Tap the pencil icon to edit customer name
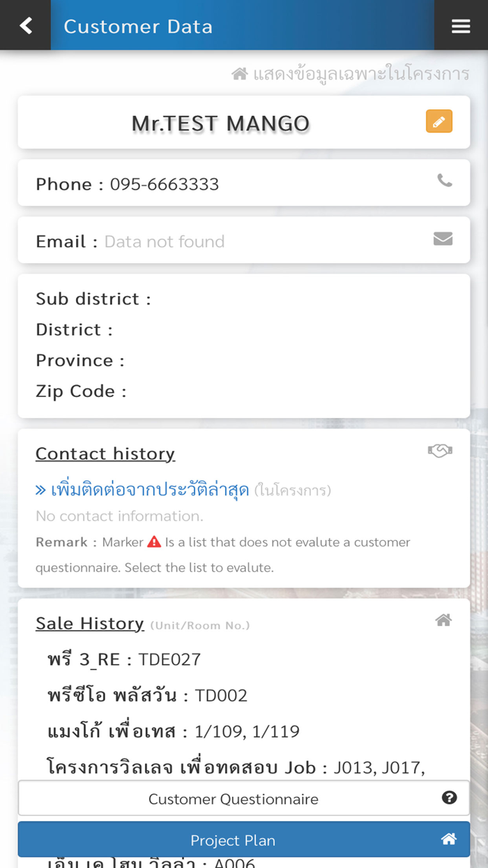This screenshot has width=488, height=868. 439,121
